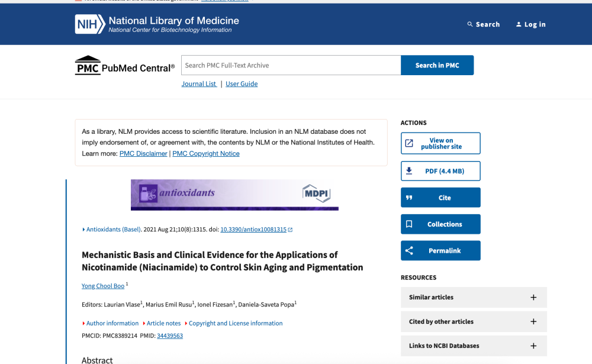This screenshot has width=592, height=364.
Task: Expand Copyright and License information
Action: pos(233,323)
